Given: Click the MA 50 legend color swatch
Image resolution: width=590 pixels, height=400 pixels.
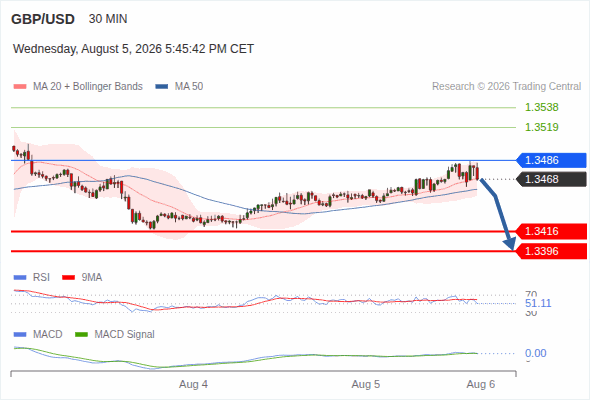Looking at the screenshot, I should [162, 87].
